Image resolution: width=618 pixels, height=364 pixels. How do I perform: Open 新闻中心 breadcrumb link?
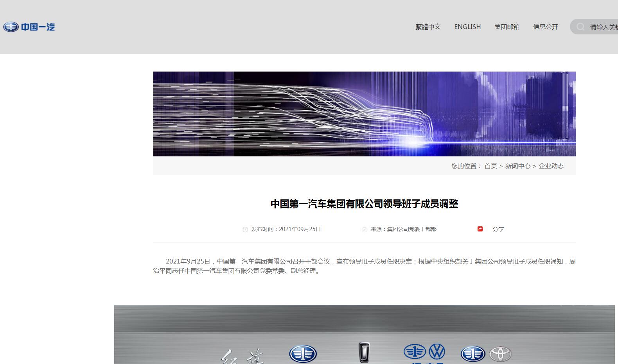pyautogui.click(x=518, y=166)
